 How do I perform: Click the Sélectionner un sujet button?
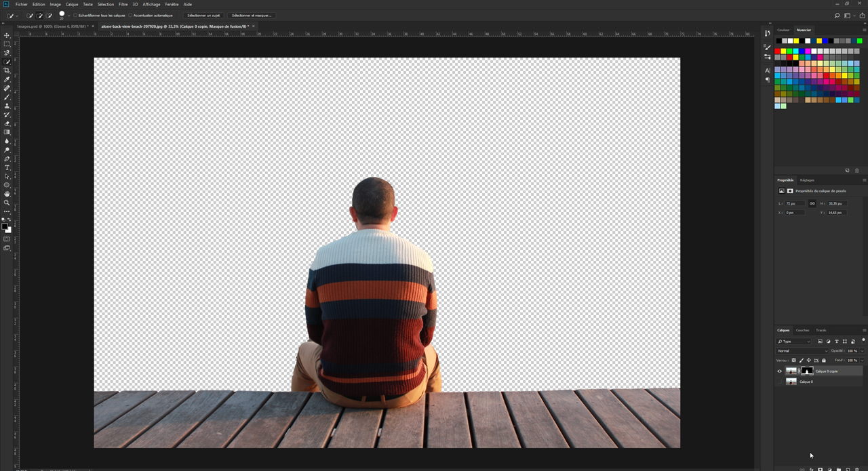point(203,16)
